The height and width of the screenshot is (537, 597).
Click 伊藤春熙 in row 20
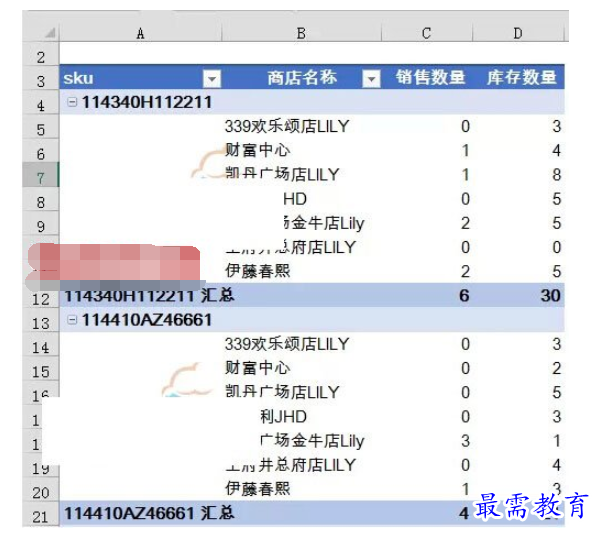[257, 489]
